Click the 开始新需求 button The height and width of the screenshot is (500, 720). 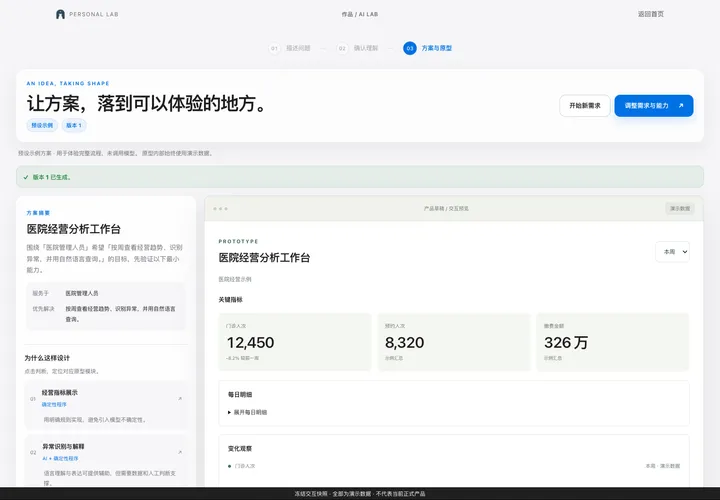click(x=585, y=106)
